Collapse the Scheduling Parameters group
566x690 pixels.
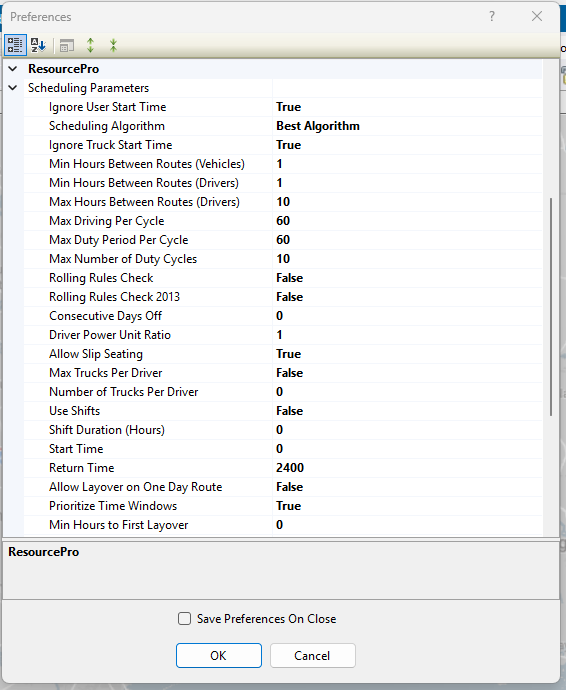coord(13,88)
